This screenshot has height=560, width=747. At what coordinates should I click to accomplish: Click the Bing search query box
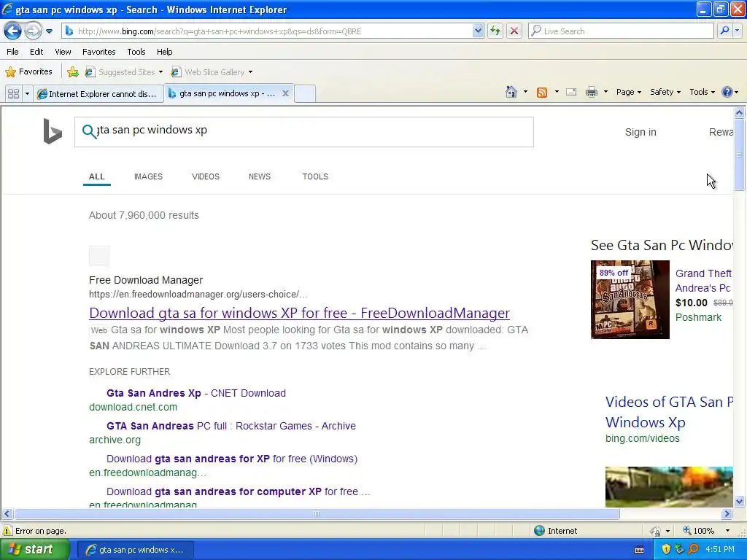(x=304, y=132)
